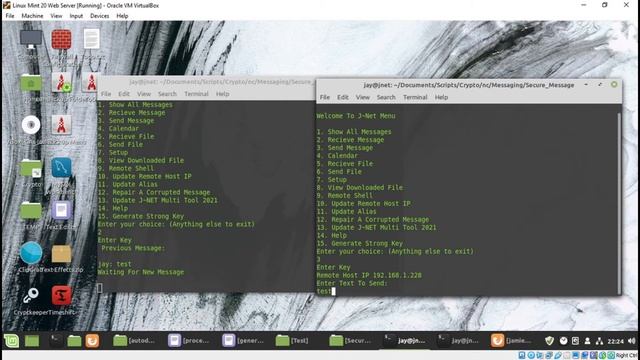Open the security shield tray icon

(549, 340)
